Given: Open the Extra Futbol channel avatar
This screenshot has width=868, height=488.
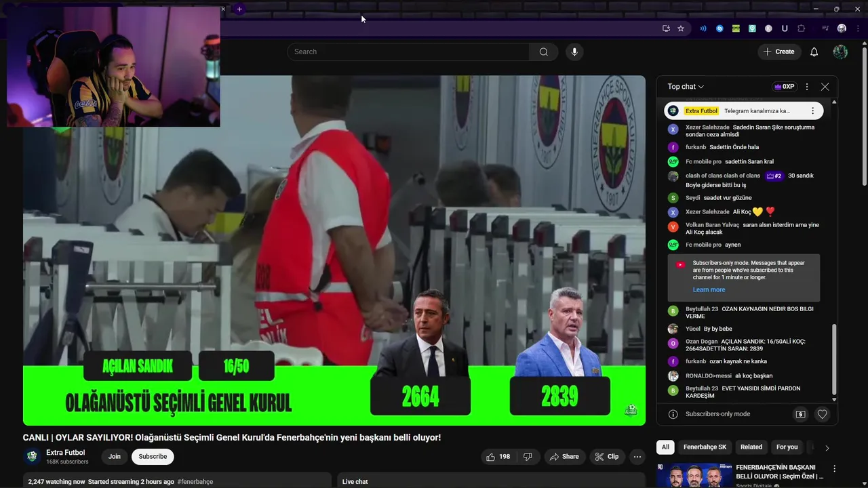Looking at the screenshot, I should click(x=32, y=456).
